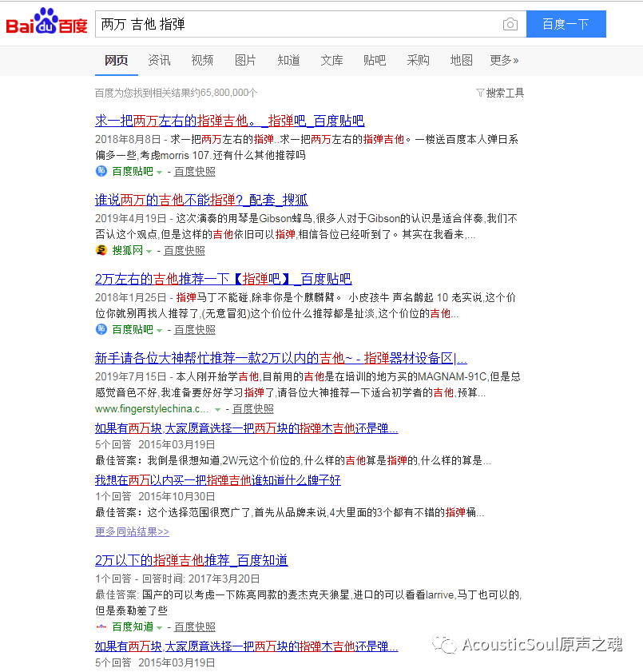Image resolution: width=643 pixels, height=672 pixels.
Task: Click the text 回答时间: 2017年3月20日
Action: pos(201,579)
